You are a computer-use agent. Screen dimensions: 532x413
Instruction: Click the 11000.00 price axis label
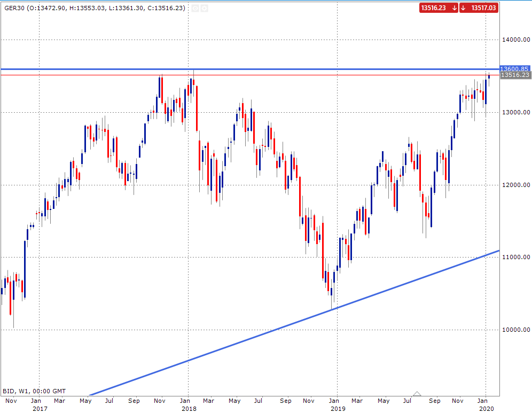click(516, 257)
